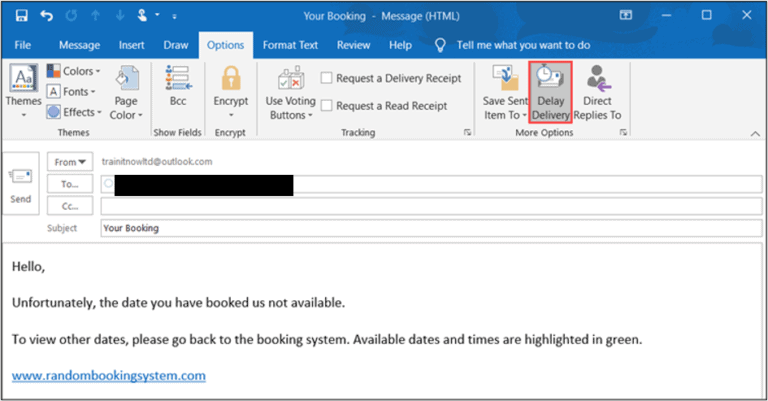768x401 pixels.
Task: Click the line starting 'Unfortunately, the date'
Action: (178, 303)
